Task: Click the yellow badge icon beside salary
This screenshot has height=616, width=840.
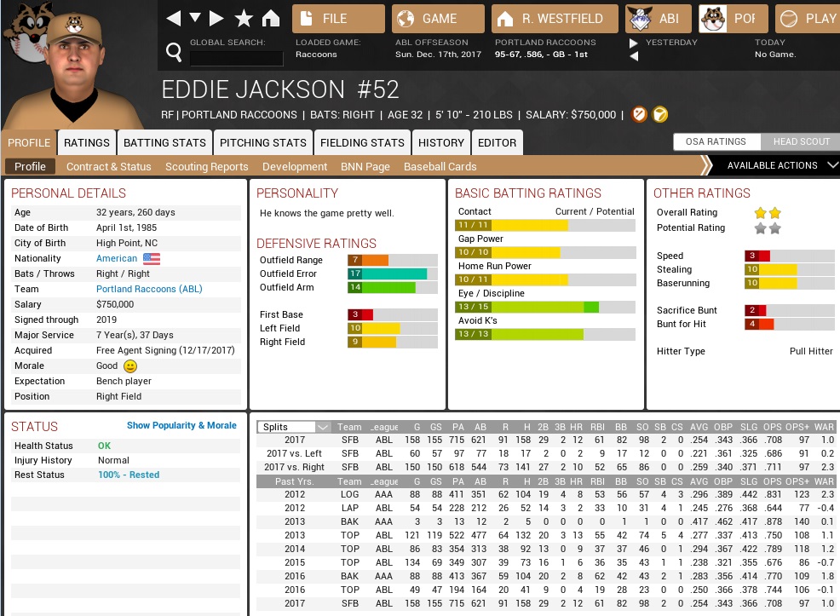Action: click(659, 114)
